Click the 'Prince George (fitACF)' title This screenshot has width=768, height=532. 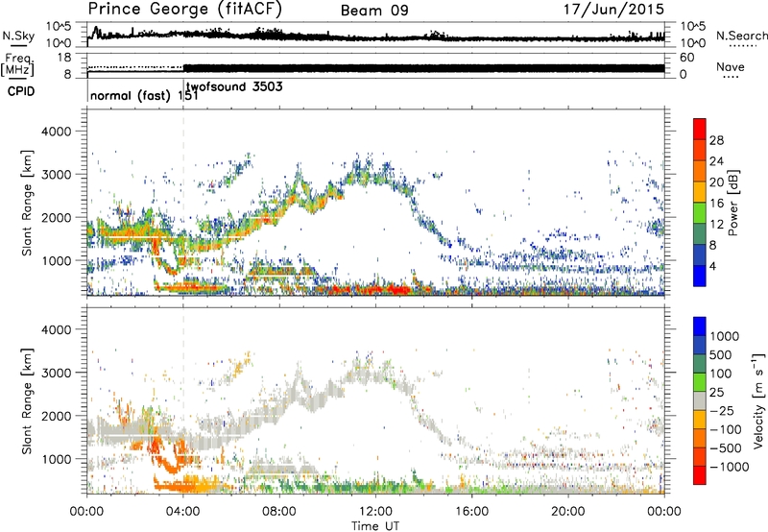pyautogui.click(x=184, y=10)
